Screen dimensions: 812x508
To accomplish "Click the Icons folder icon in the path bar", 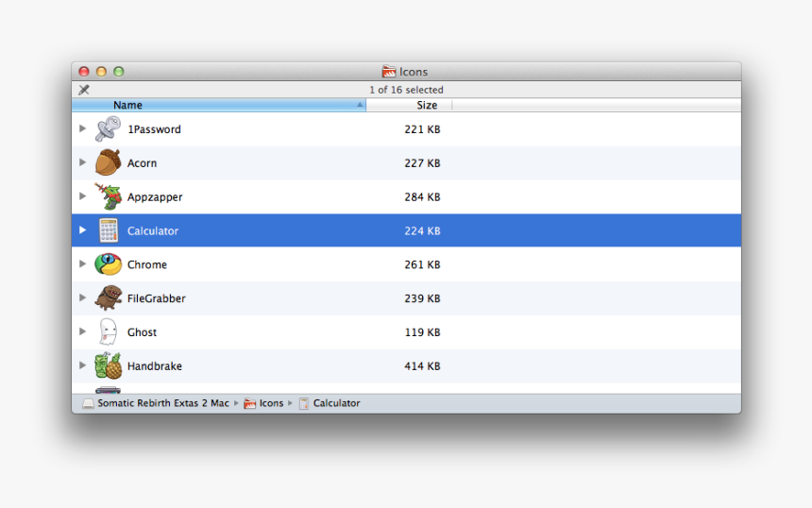I will pos(249,403).
